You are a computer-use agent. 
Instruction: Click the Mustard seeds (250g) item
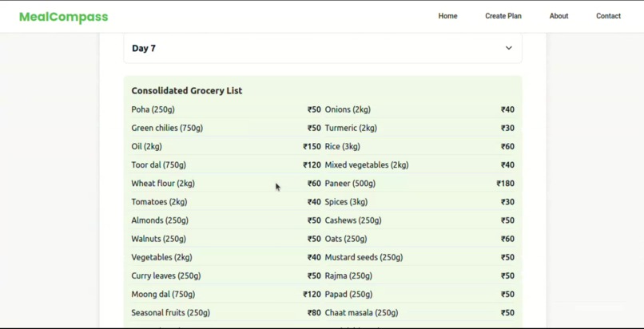pyautogui.click(x=364, y=257)
